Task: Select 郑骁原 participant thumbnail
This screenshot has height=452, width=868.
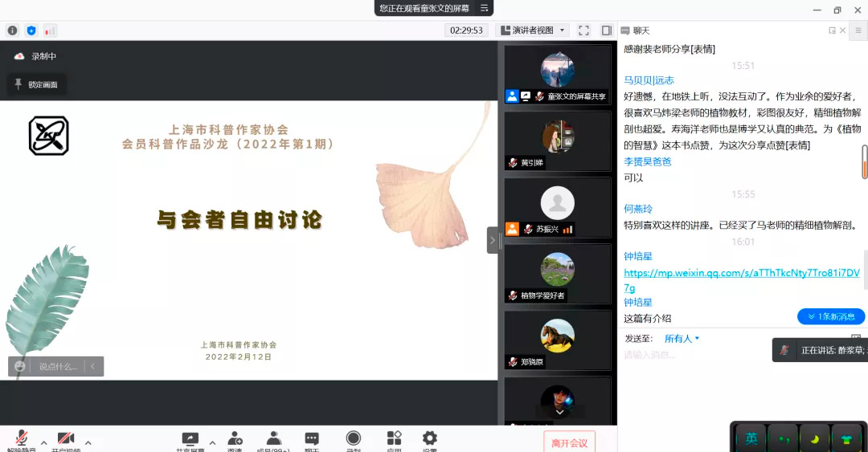Action: click(558, 340)
